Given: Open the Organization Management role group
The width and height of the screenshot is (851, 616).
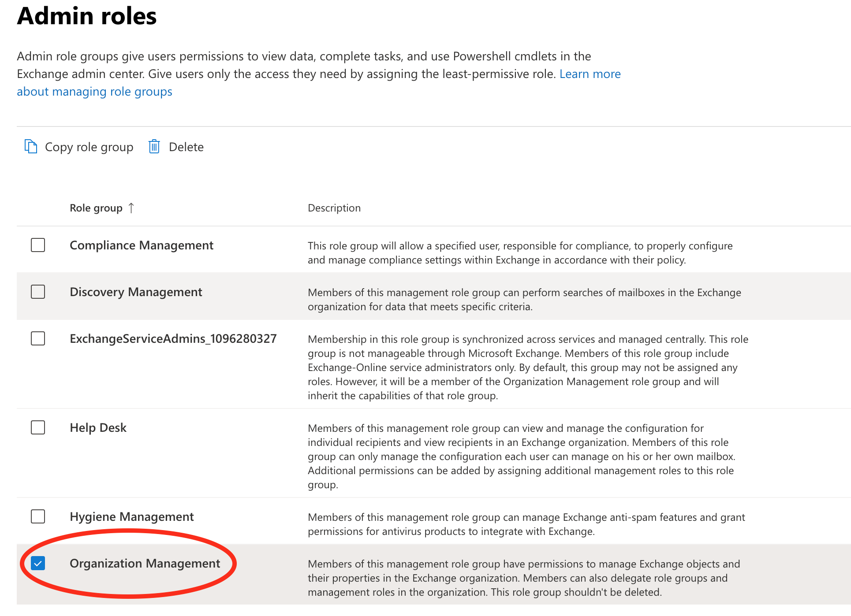Looking at the screenshot, I should [146, 563].
